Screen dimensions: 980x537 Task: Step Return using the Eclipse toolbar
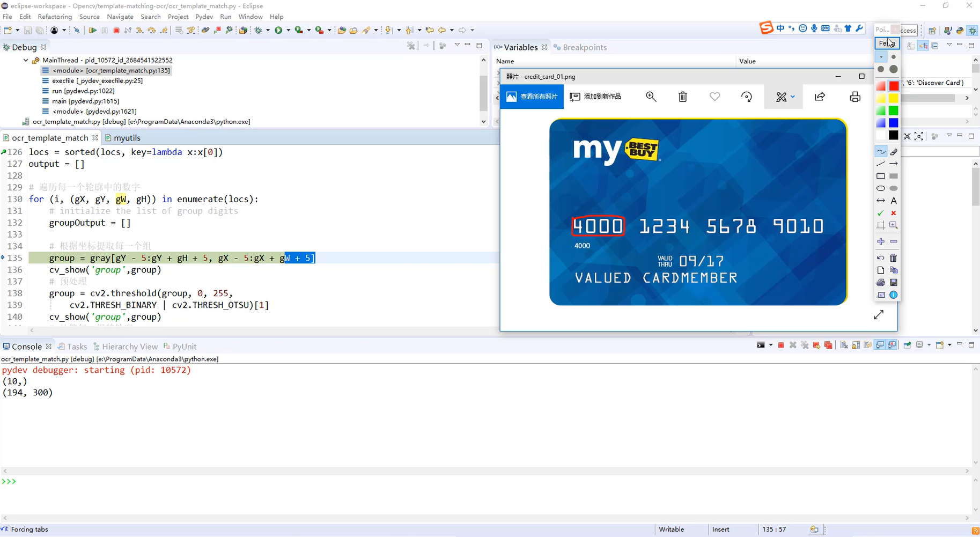click(x=164, y=31)
